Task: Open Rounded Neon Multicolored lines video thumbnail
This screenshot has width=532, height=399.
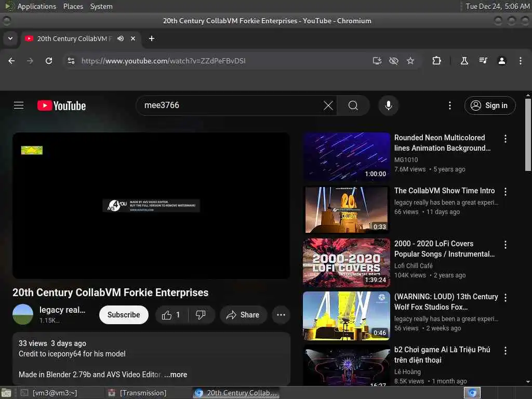Action: tap(347, 157)
